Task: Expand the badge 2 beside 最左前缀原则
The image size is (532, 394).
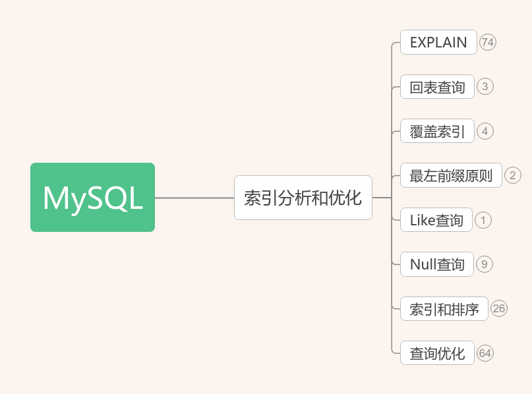Action: click(513, 176)
